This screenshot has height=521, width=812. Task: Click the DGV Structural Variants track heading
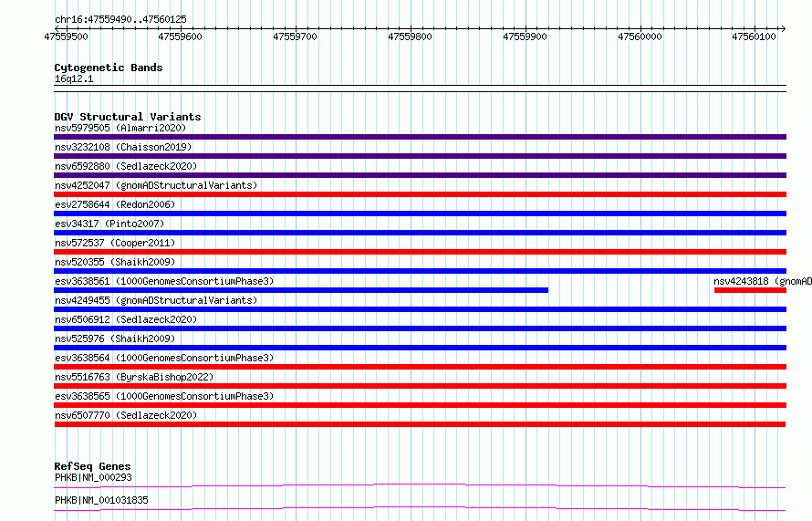point(128,117)
